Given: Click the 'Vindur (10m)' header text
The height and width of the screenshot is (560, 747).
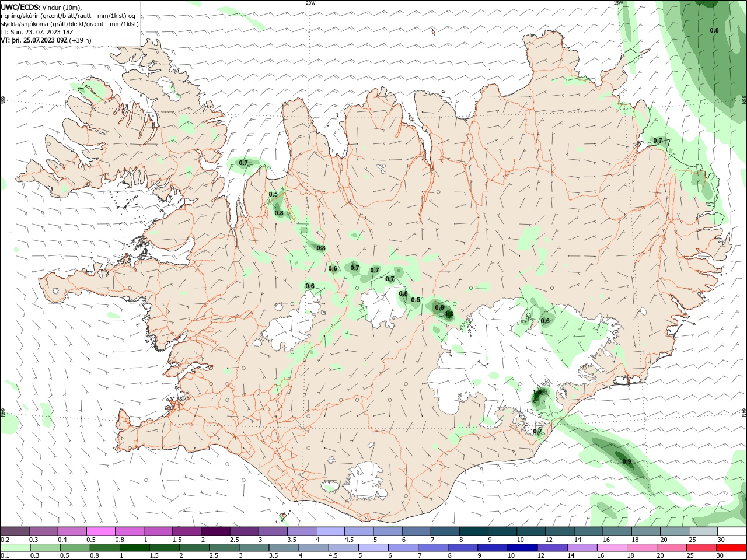Looking at the screenshot, I should [x=62, y=8].
